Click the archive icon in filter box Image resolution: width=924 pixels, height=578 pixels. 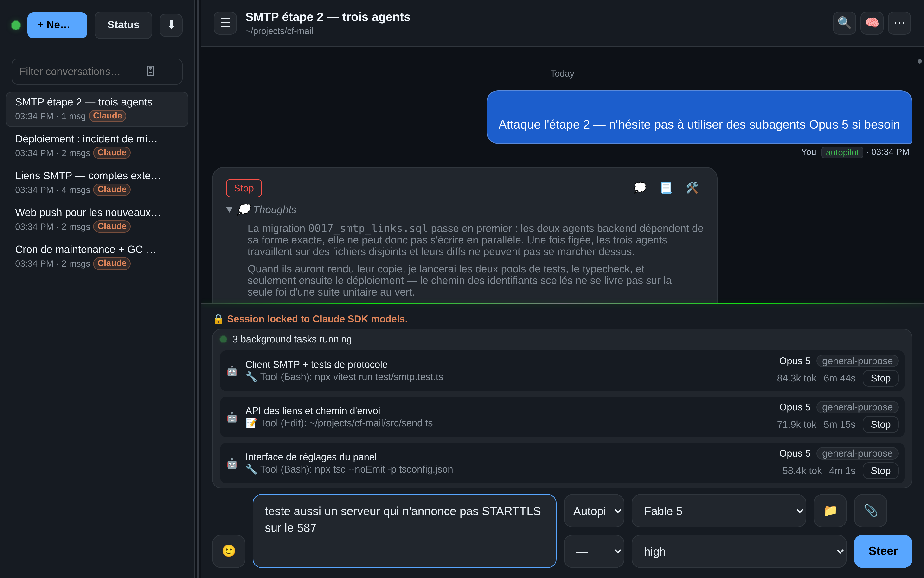[x=150, y=71]
